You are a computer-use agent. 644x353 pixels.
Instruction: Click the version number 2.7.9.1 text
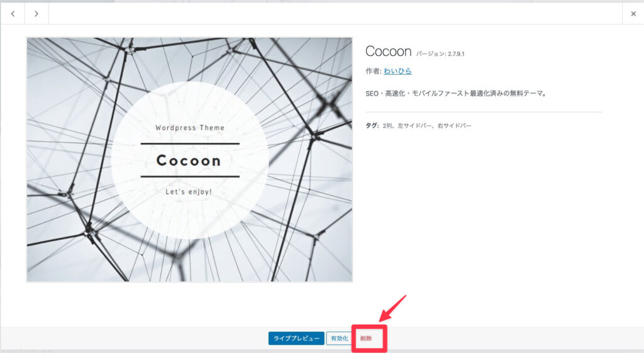point(462,54)
